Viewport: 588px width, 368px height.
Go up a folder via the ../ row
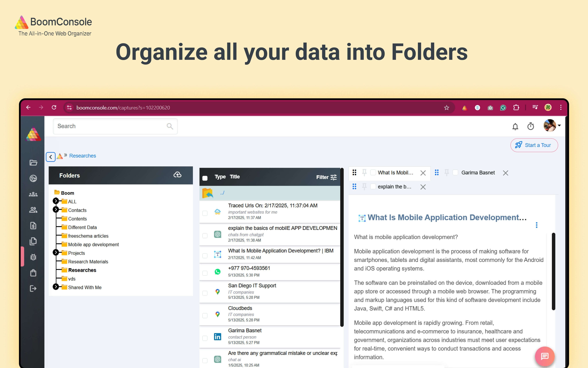tap(270, 193)
